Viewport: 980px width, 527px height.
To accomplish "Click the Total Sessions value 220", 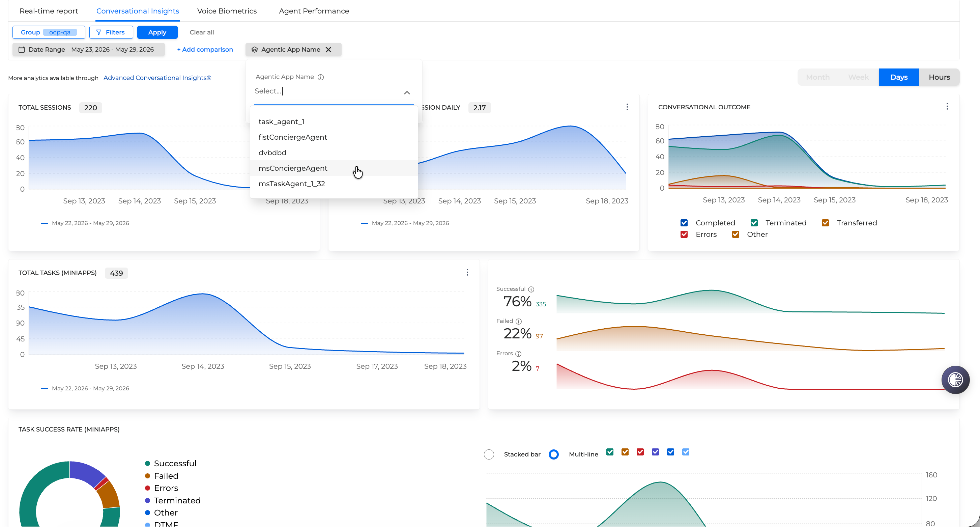I will click(x=90, y=108).
